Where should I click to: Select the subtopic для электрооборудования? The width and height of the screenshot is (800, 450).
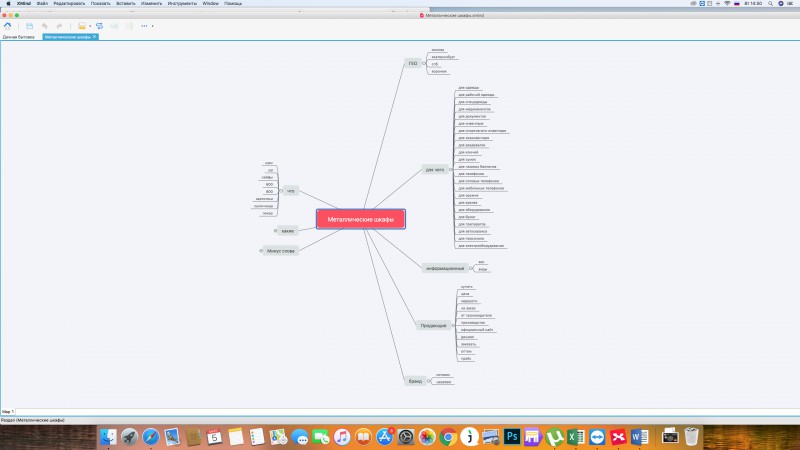point(481,246)
